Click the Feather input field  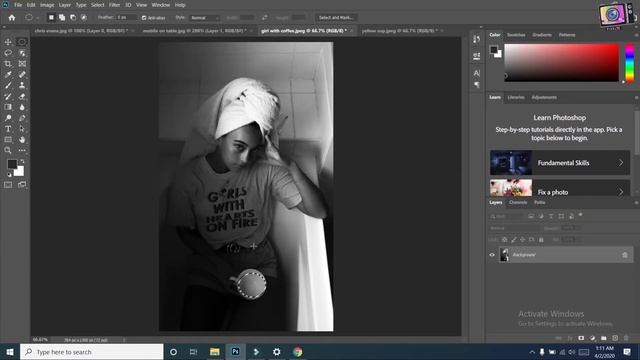[x=127, y=18]
